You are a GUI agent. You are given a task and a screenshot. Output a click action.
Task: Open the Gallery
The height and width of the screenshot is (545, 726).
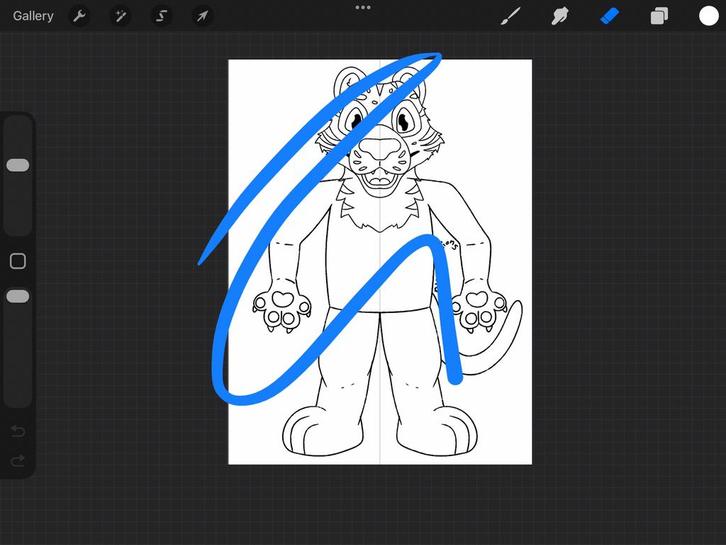click(33, 16)
